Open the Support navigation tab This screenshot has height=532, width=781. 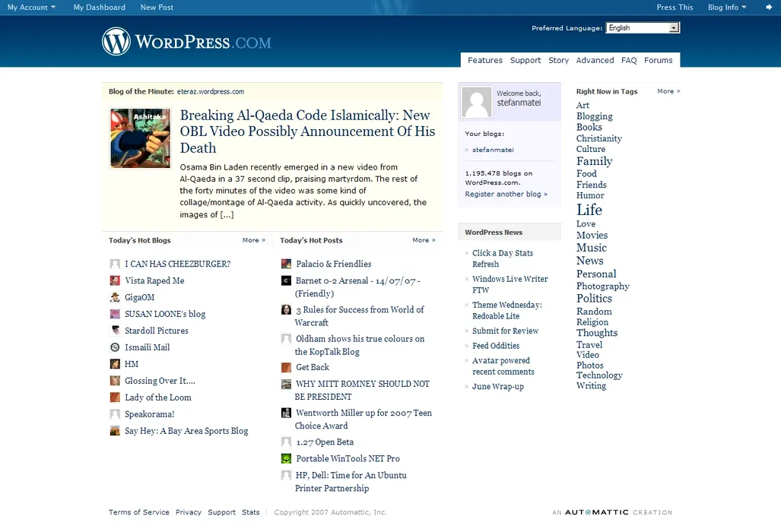(x=525, y=60)
